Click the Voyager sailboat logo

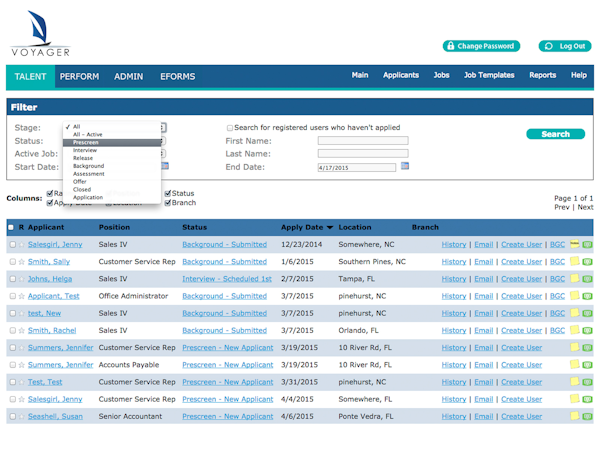(34, 28)
